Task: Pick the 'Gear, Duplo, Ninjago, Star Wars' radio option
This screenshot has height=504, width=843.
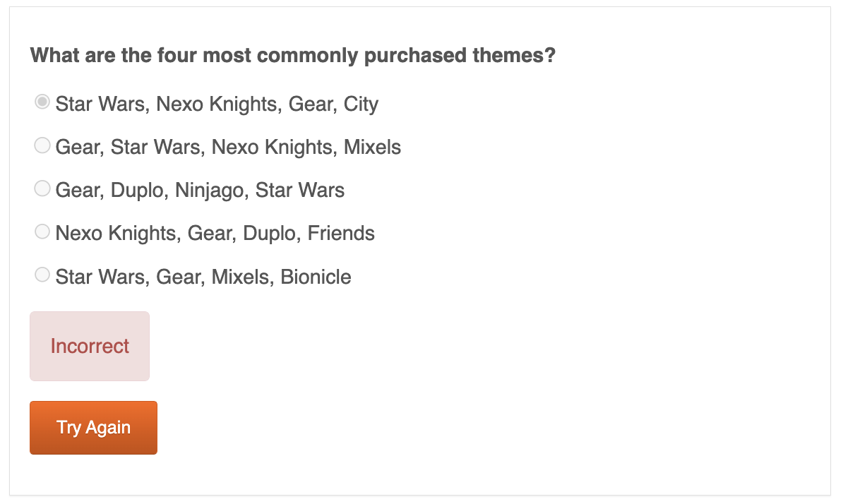Action: tap(42, 188)
